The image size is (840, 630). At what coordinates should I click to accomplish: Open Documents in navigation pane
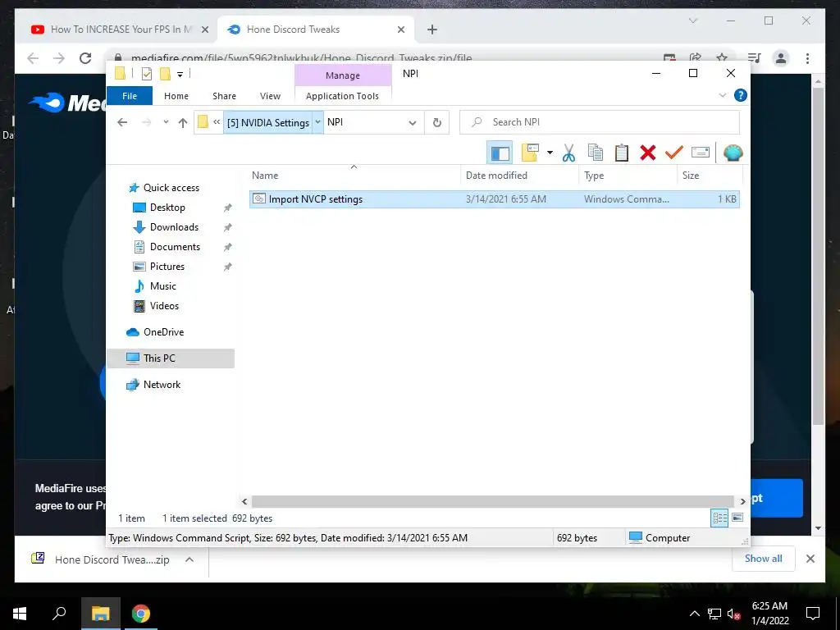(x=175, y=247)
